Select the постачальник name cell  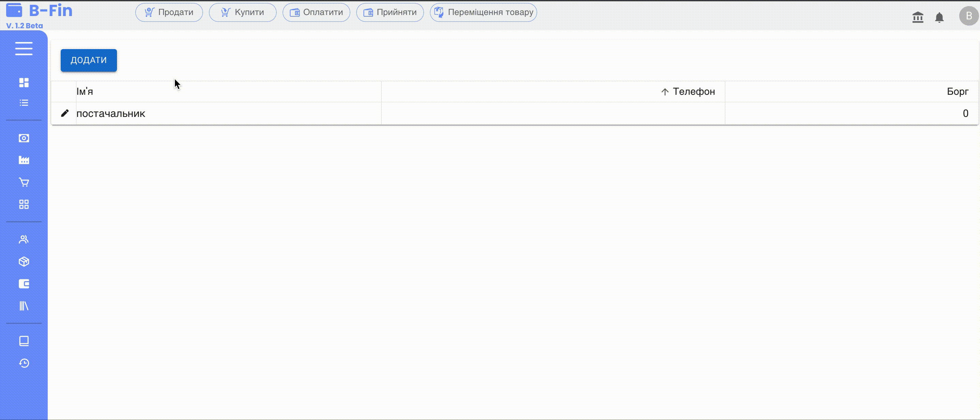pos(229,114)
